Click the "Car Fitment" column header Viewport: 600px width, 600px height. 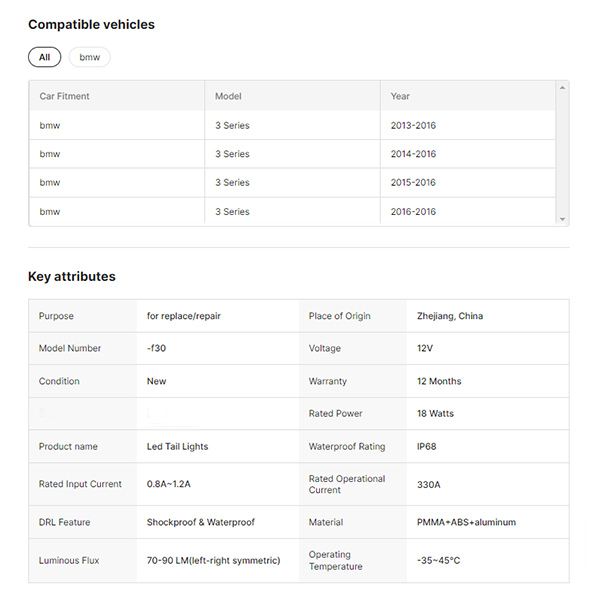click(x=65, y=96)
